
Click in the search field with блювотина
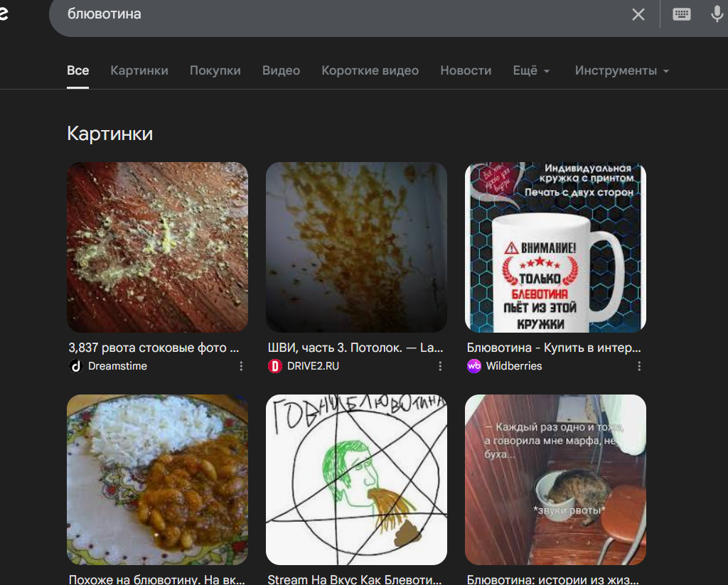(x=320, y=14)
